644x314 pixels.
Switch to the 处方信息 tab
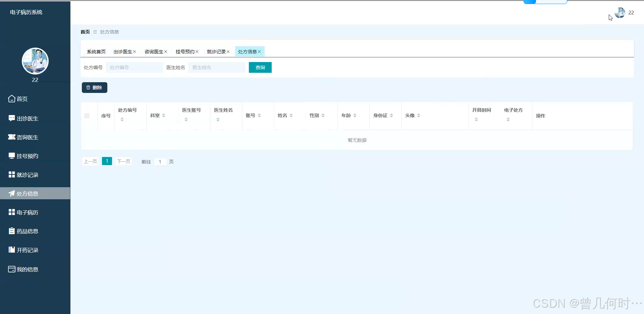(248, 51)
